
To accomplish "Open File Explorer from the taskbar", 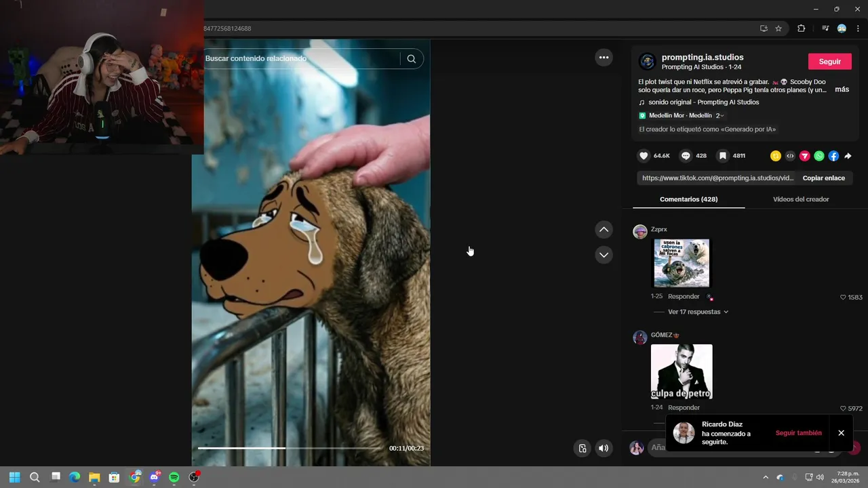I will [x=94, y=477].
